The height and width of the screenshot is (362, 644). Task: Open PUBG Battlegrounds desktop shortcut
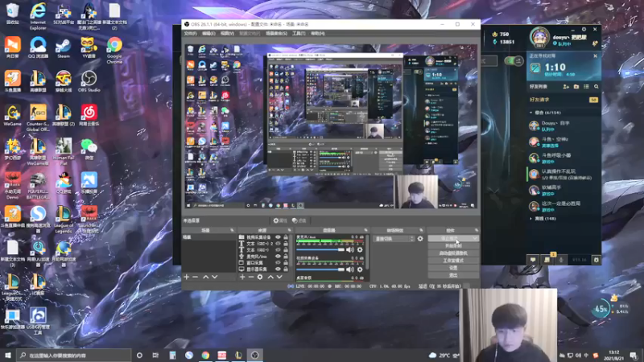(38, 186)
